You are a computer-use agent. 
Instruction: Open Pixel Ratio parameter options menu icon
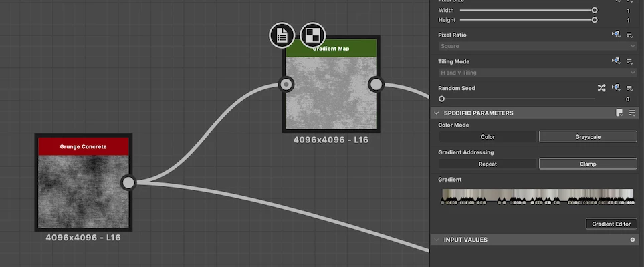click(x=630, y=35)
